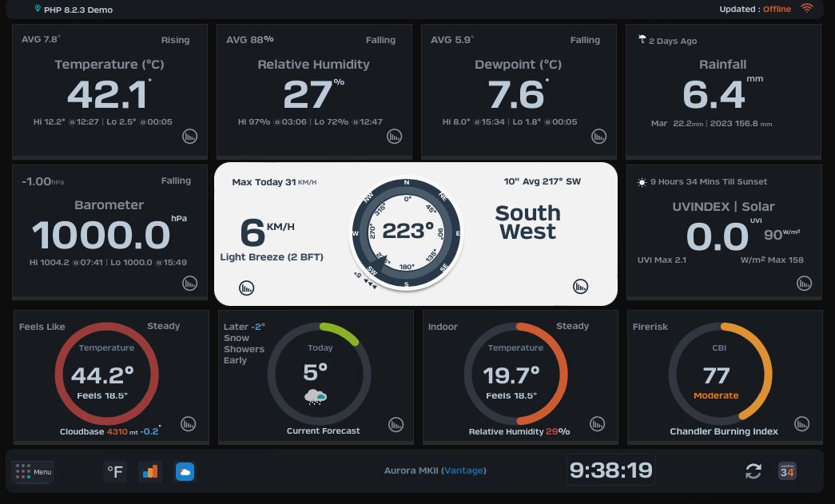
Task: Click the refresh arrows icon
Action: (x=753, y=471)
